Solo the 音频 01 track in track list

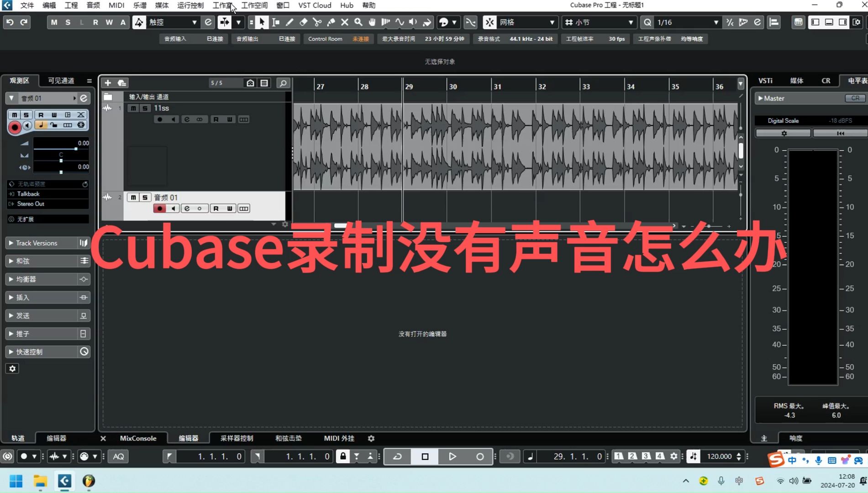coord(145,197)
